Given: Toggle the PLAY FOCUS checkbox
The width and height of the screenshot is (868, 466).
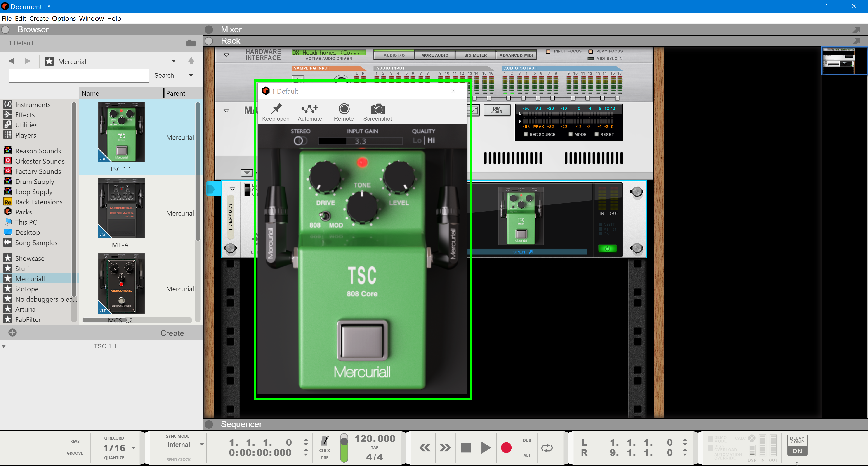Looking at the screenshot, I should pos(591,51).
